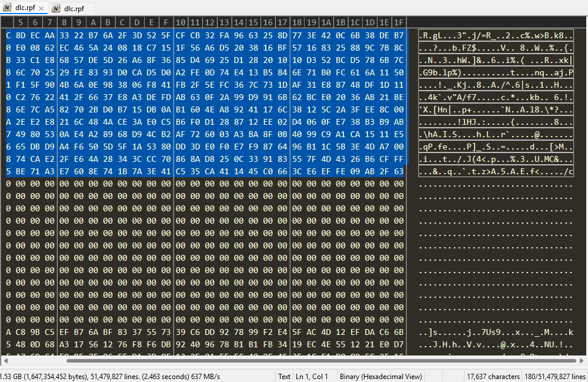The width and height of the screenshot is (588, 382).
Task: Select column header 5
Action: 21,22
